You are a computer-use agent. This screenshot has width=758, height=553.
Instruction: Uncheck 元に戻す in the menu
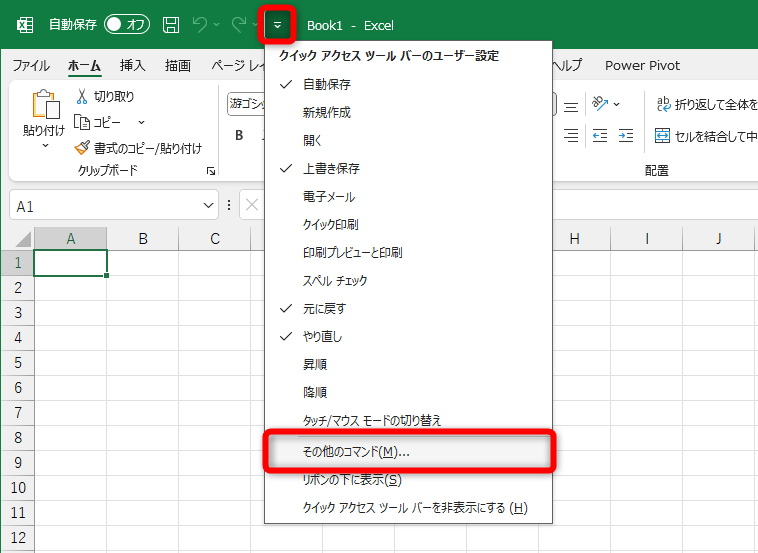tap(408, 308)
